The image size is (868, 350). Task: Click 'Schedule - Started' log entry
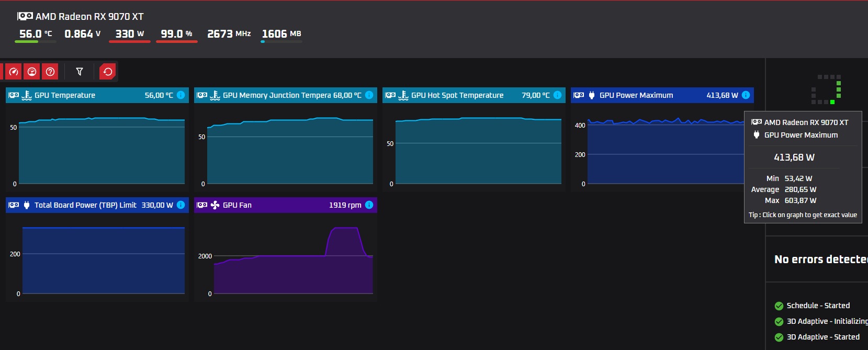pos(818,306)
